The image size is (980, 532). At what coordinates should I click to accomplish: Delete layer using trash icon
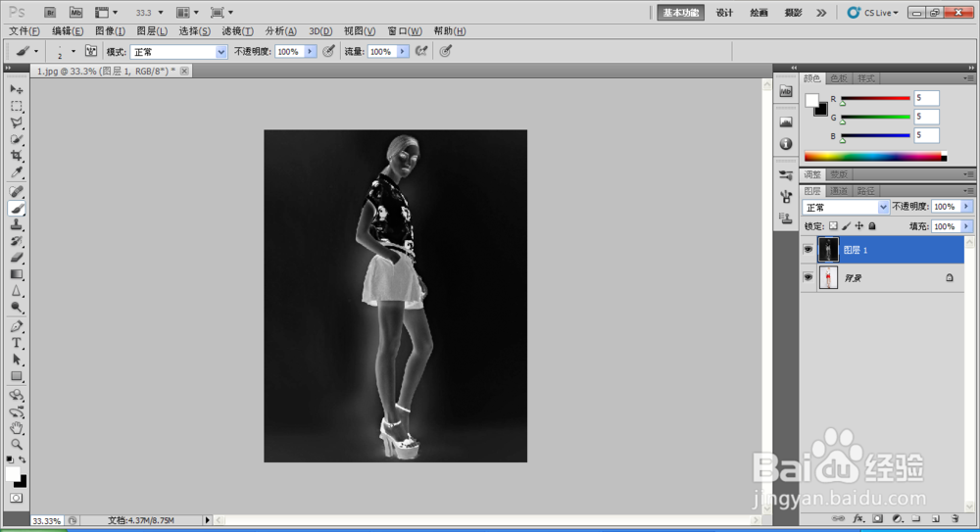point(955,519)
